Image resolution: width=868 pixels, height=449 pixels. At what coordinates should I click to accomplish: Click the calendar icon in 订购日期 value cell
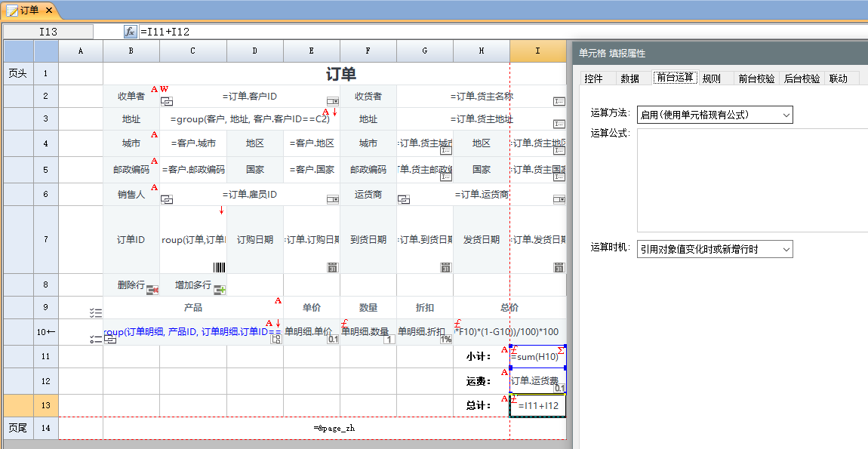click(332, 267)
